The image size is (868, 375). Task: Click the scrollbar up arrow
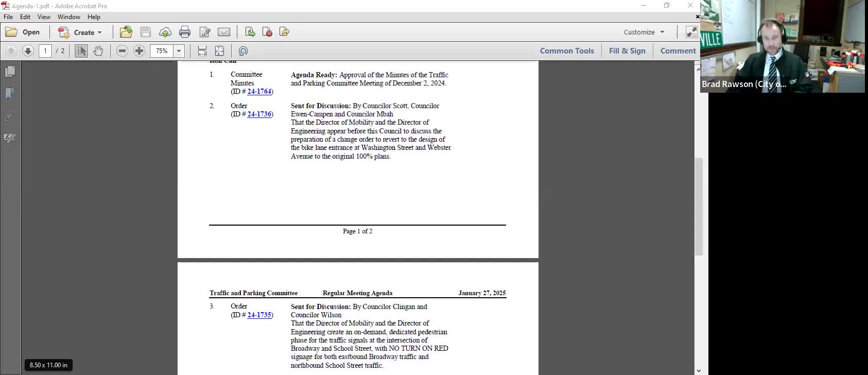pyautogui.click(x=699, y=69)
